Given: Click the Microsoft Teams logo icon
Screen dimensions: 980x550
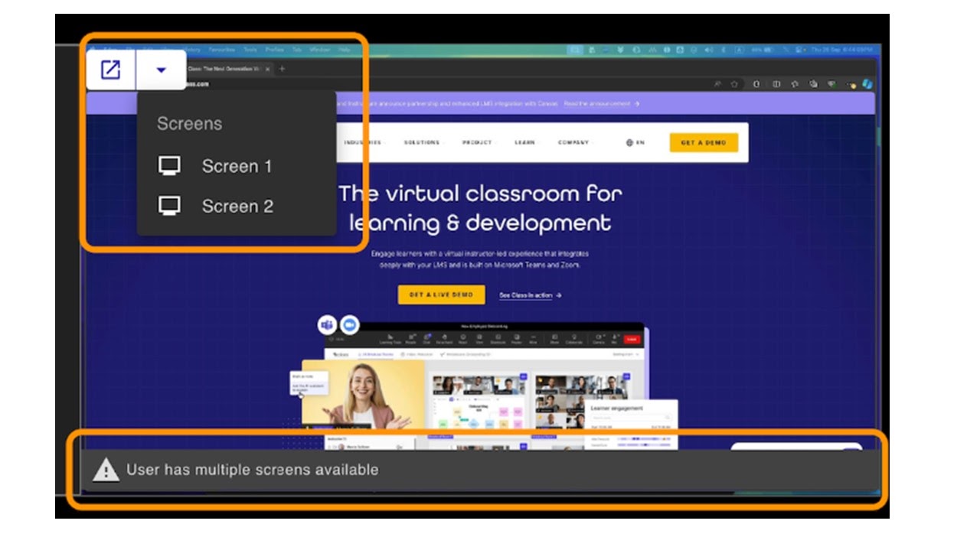Looking at the screenshot, I should [328, 325].
